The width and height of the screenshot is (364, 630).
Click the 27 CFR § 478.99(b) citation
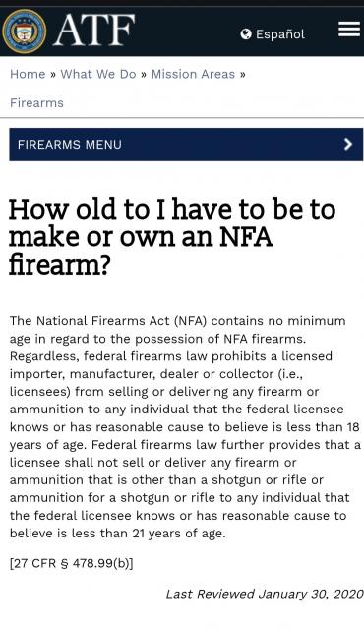[72, 563]
